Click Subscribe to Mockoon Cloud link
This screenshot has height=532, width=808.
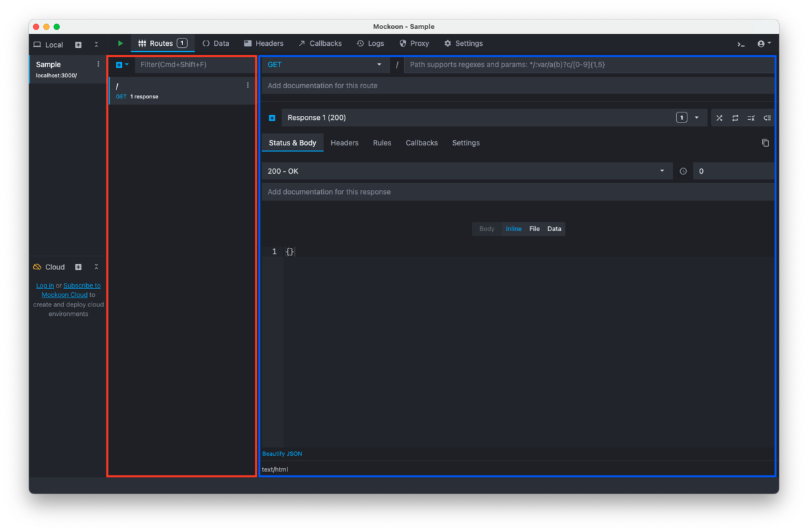(71, 290)
